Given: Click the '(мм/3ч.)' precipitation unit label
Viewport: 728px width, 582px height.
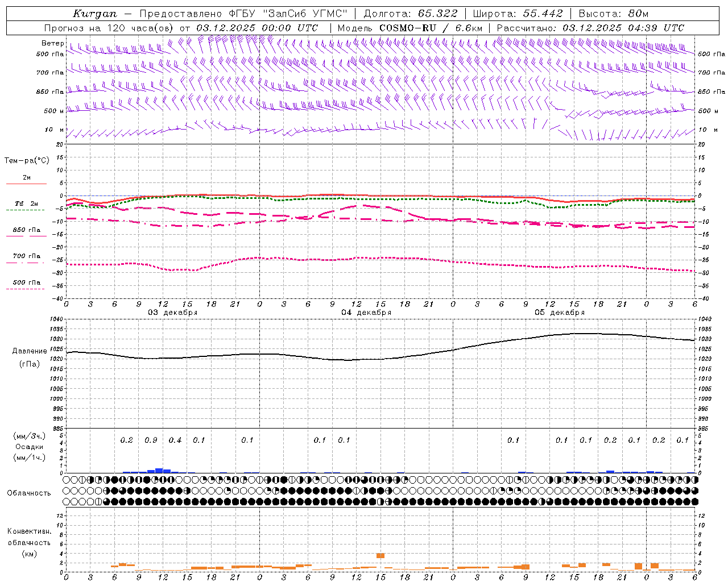Looking at the screenshot, I should 30,436.
